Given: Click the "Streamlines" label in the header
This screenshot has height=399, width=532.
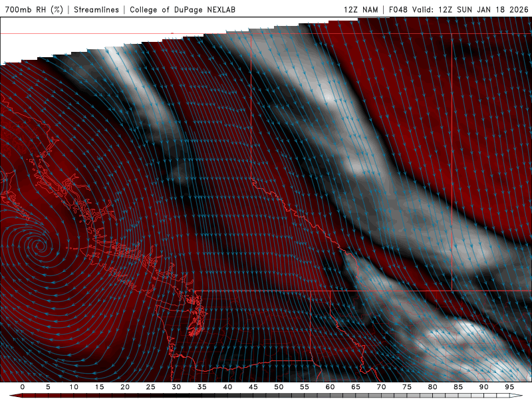Looking at the screenshot, I should tap(96, 9).
